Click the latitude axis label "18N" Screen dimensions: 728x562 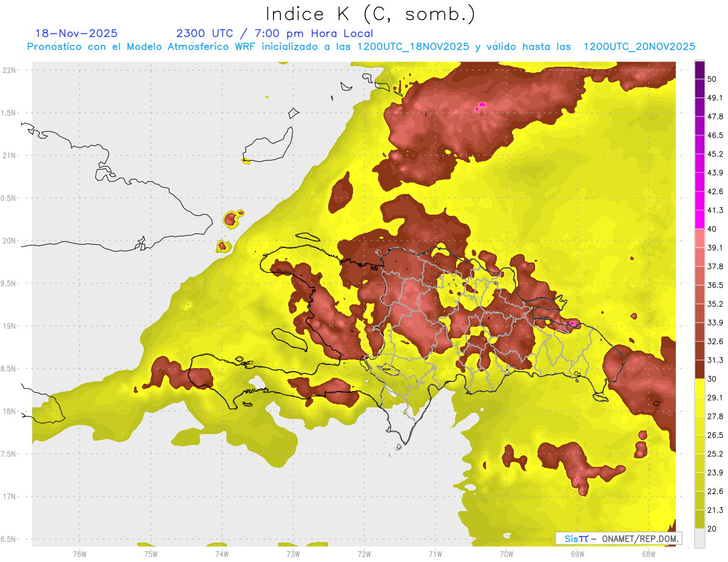point(10,412)
